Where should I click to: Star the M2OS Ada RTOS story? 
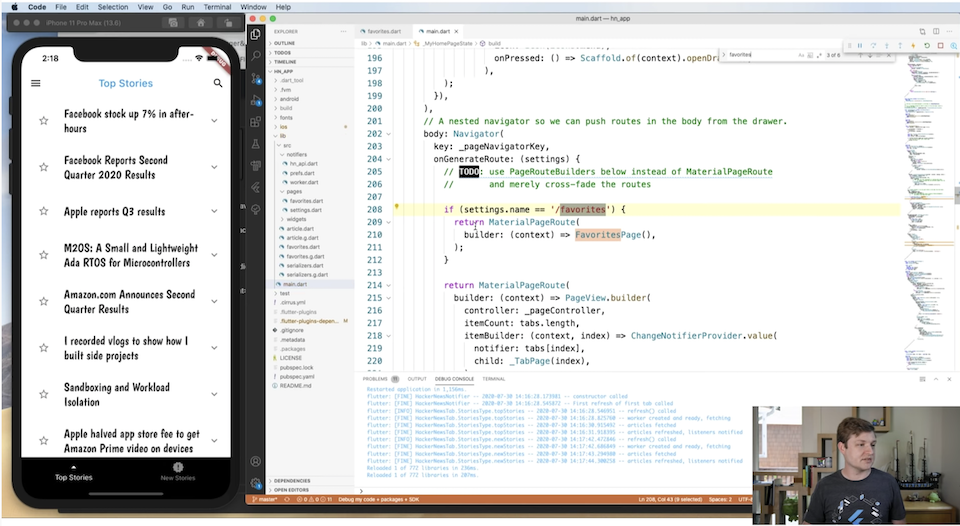pyautogui.click(x=43, y=255)
